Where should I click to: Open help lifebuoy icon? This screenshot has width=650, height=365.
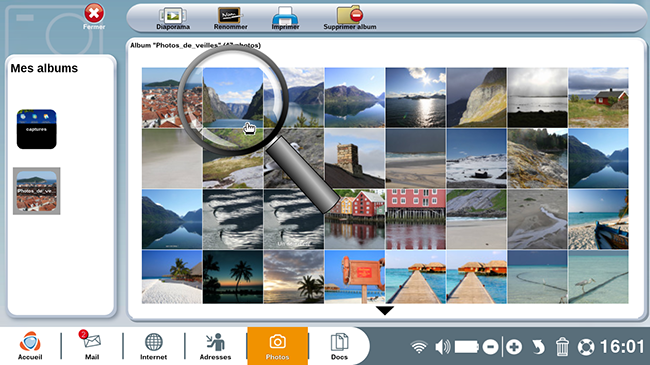[x=586, y=347]
